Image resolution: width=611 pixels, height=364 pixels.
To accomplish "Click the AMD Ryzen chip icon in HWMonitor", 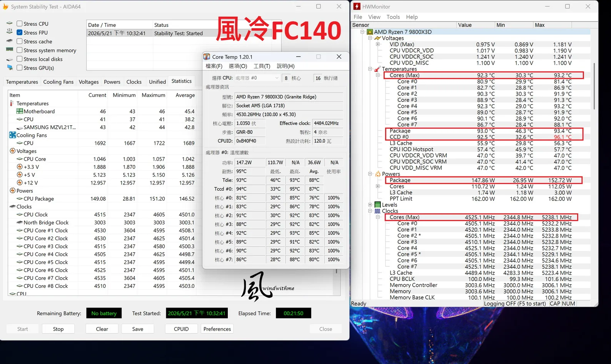I will 370,32.
